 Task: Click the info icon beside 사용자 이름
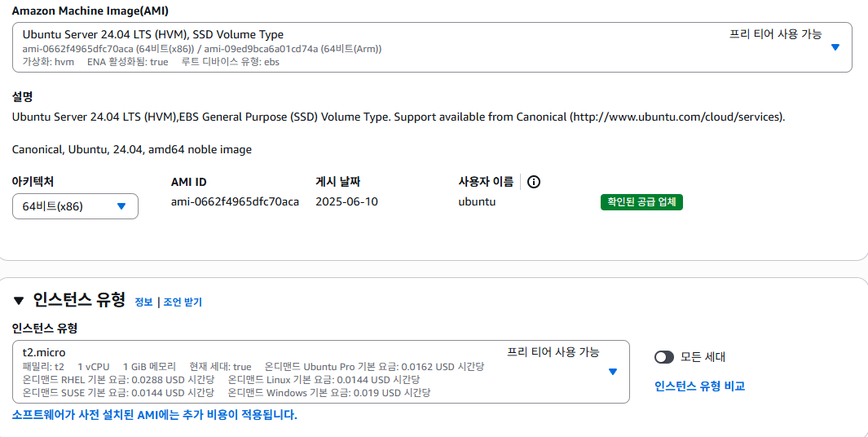click(x=534, y=182)
